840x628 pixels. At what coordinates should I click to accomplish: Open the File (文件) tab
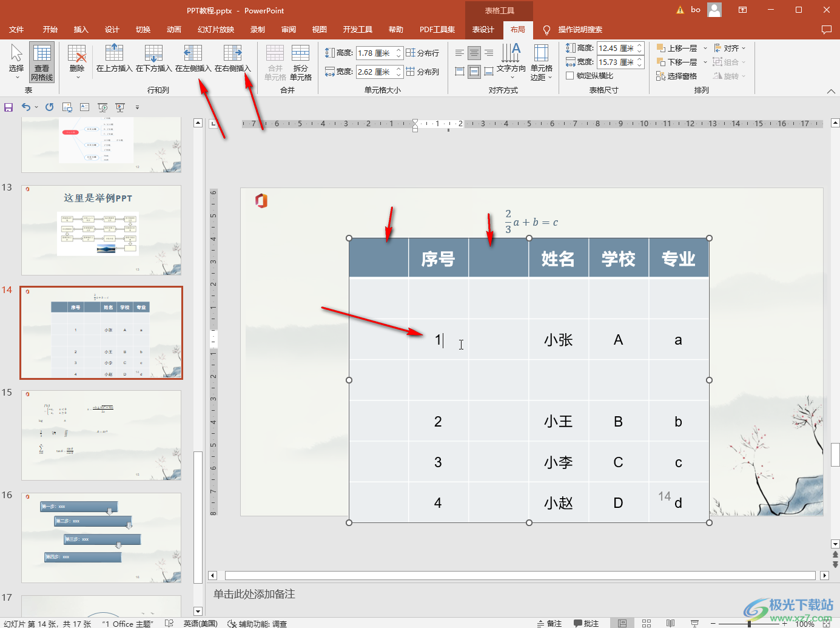(x=16, y=30)
